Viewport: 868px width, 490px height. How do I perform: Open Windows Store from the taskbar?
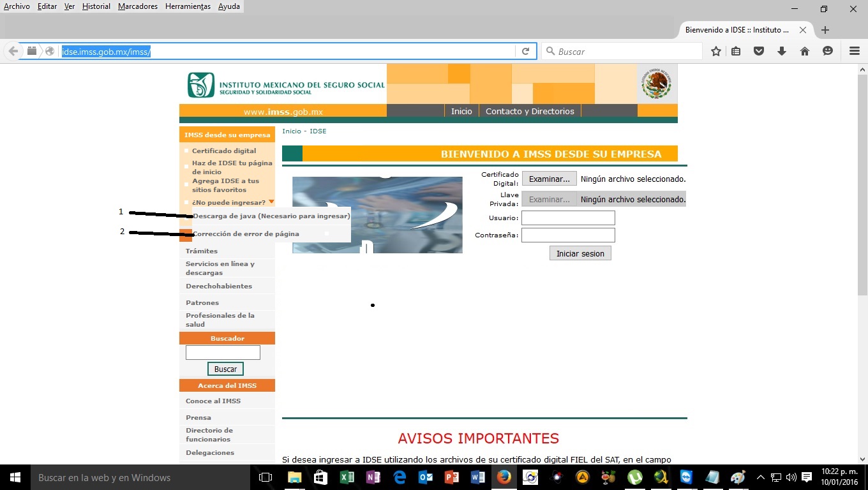320,477
